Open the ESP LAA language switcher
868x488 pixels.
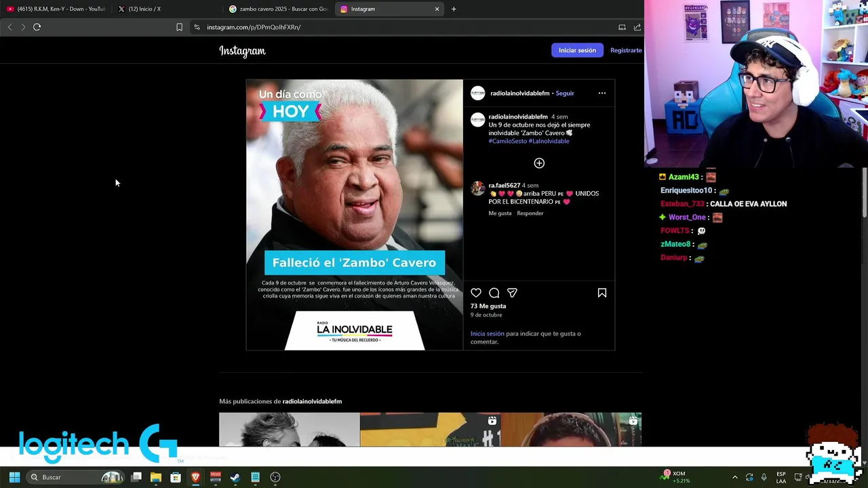pos(781,477)
